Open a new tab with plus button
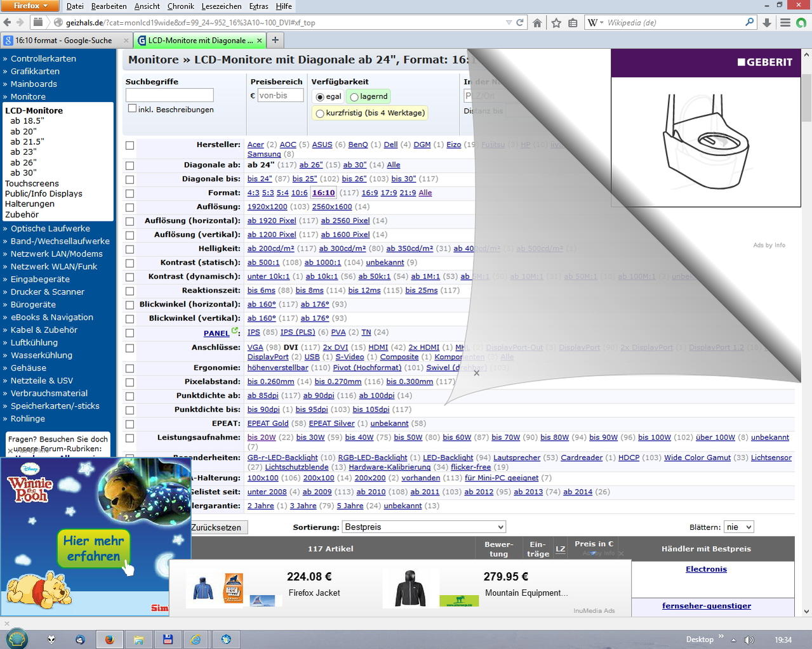Image resolution: width=812 pixels, height=649 pixels. (x=275, y=40)
